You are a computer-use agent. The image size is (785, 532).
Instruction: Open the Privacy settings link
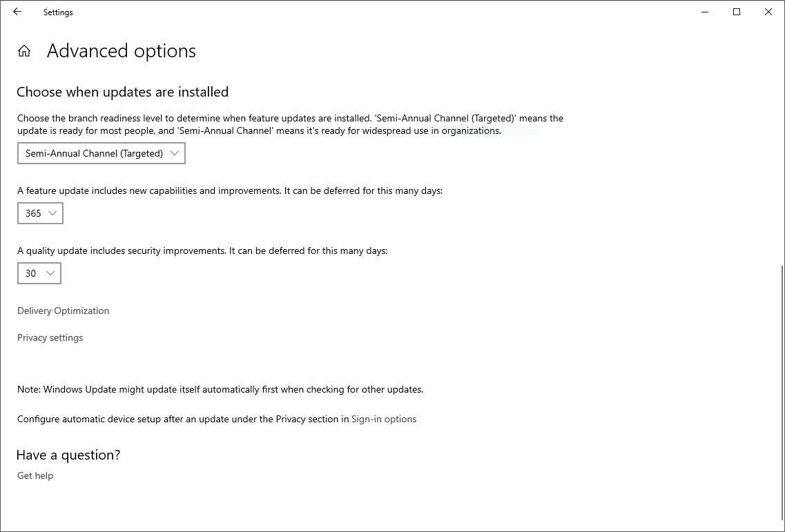point(50,337)
